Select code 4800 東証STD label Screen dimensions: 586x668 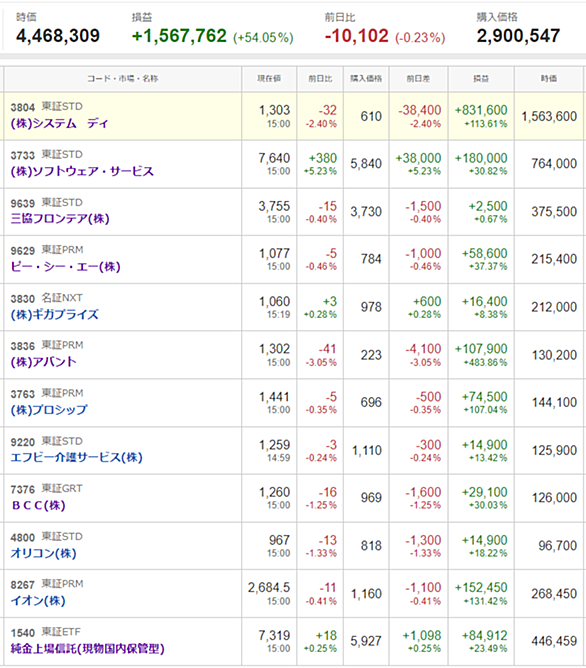point(46,536)
